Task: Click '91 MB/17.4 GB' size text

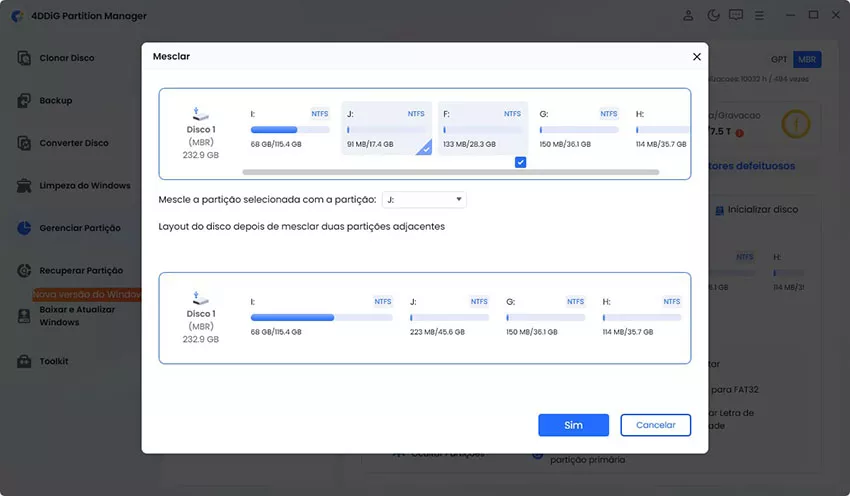Action: pyautogui.click(x=370, y=144)
